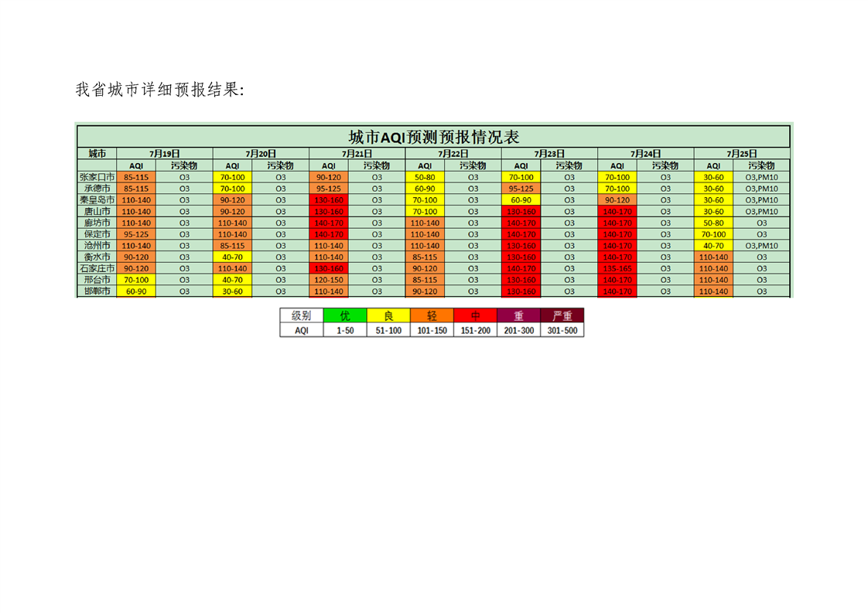
Task: Select the 张家口市 row label
Action: point(97,177)
